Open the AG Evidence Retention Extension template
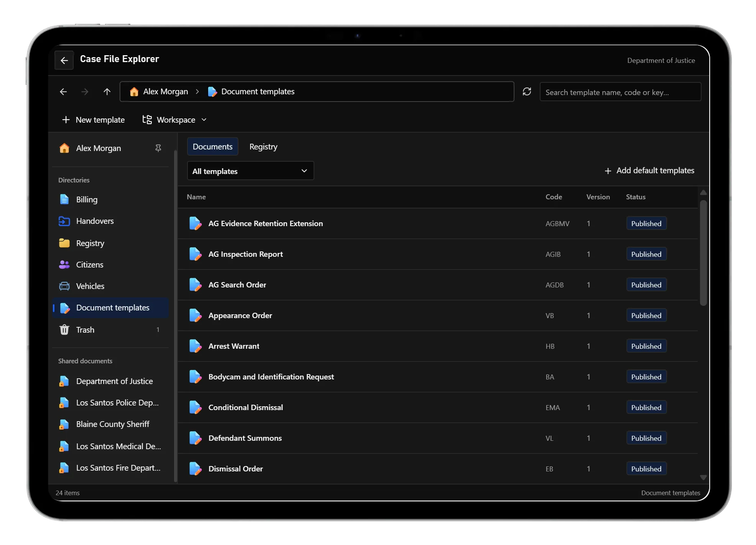The width and height of the screenshot is (756, 545). coord(438,223)
